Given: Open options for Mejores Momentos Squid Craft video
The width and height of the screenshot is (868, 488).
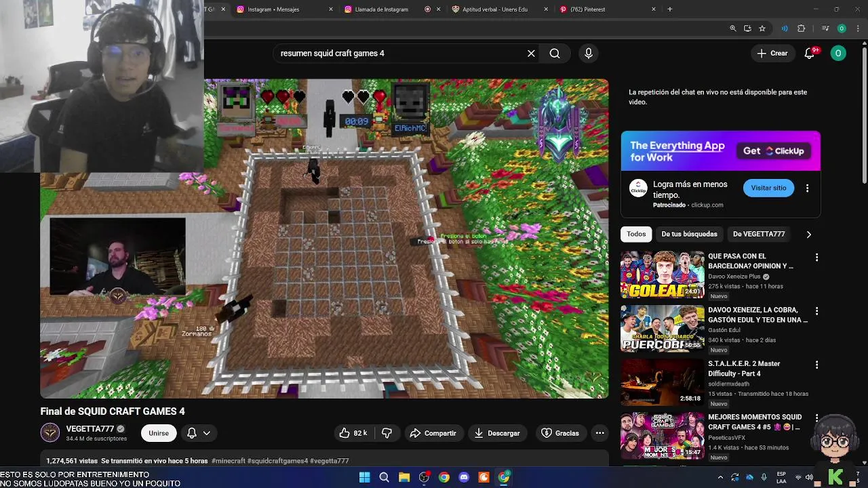Looking at the screenshot, I should [816, 418].
